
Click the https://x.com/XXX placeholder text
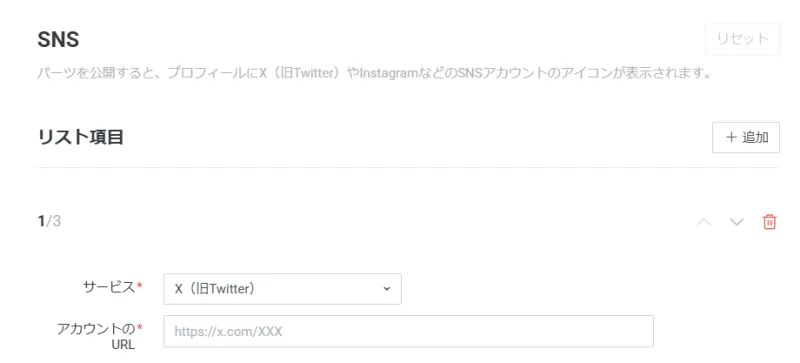[228, 332]
